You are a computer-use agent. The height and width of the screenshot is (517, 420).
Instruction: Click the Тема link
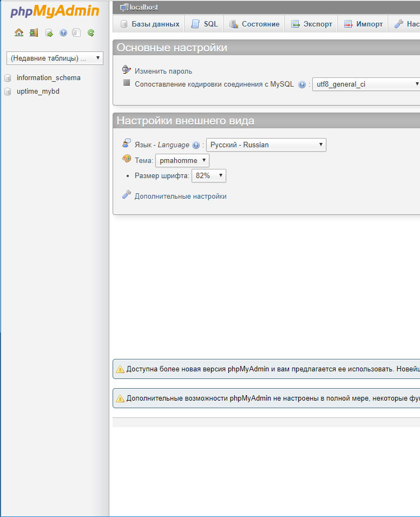[x=143, y=161]
